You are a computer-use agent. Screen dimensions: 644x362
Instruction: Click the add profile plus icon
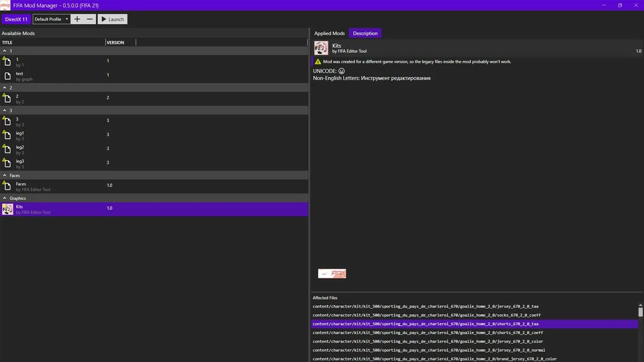[77, 19]
